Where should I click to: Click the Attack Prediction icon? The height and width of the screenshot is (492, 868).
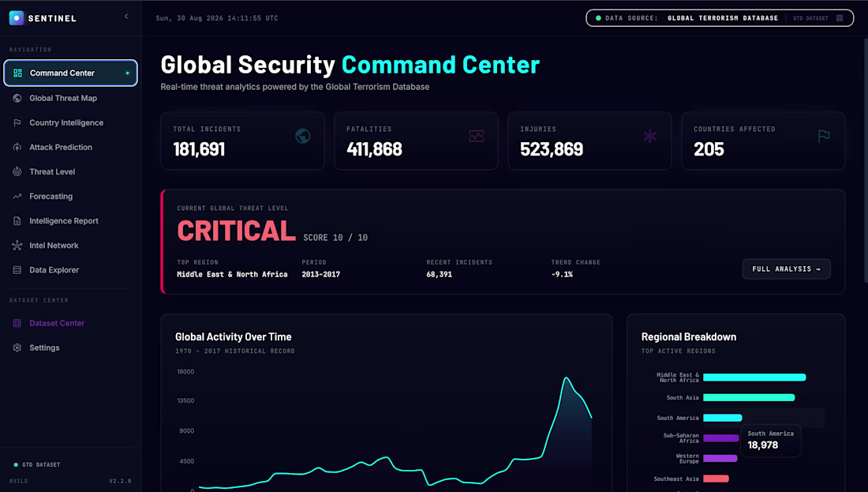[17, 148]
